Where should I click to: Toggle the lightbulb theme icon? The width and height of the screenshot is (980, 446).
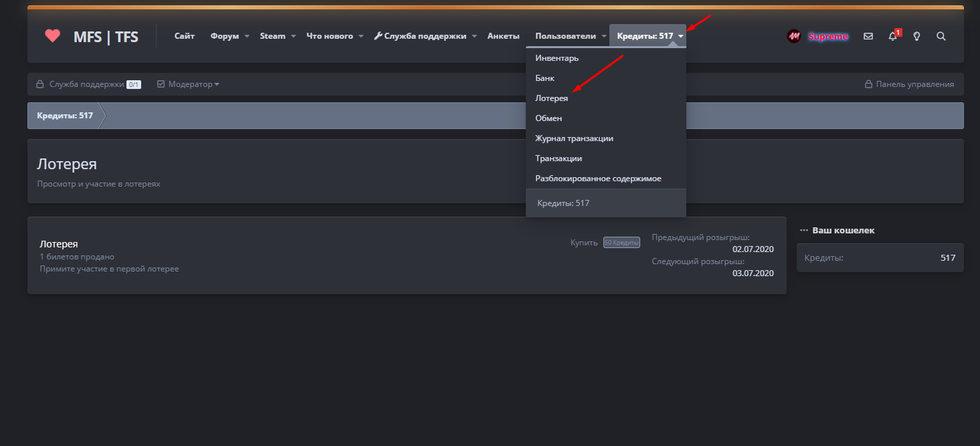[916, 36]
